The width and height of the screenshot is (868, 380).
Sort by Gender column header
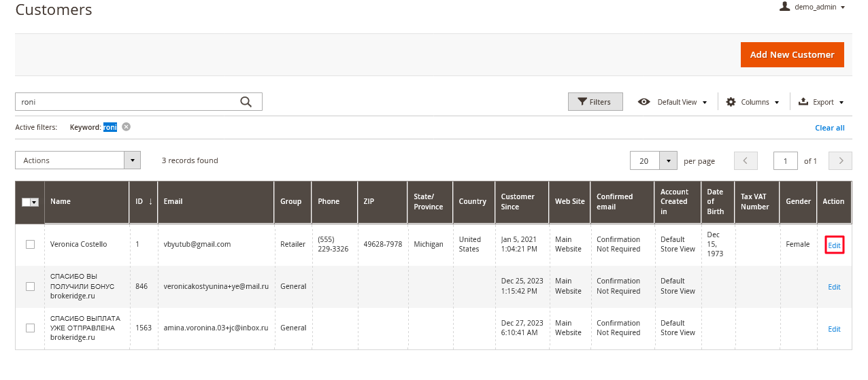(x=798, y=202)
